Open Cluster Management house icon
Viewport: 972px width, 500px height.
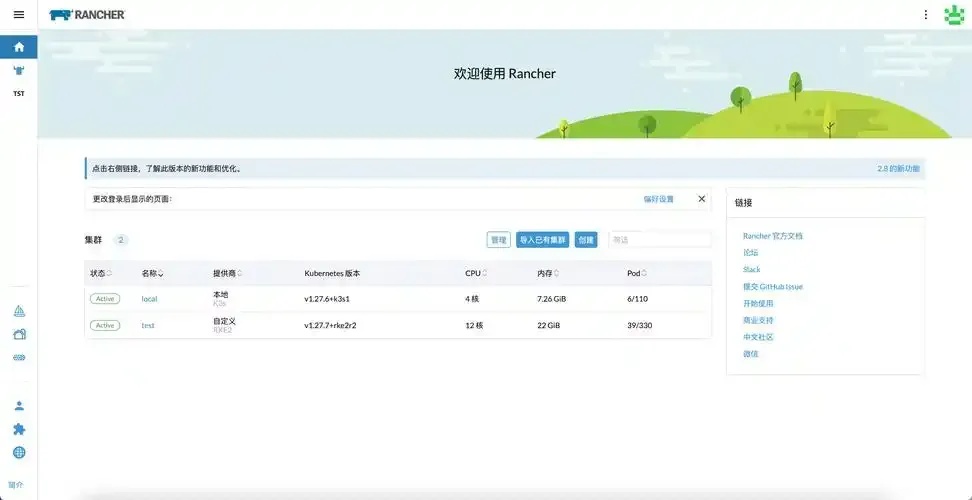[19, 335]
